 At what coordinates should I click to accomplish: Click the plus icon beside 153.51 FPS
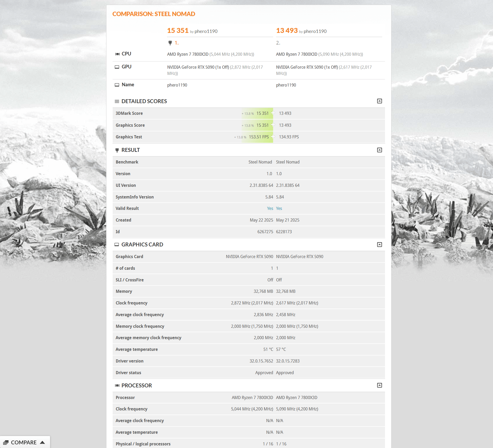pyautogui.click(x=273, y=137)
